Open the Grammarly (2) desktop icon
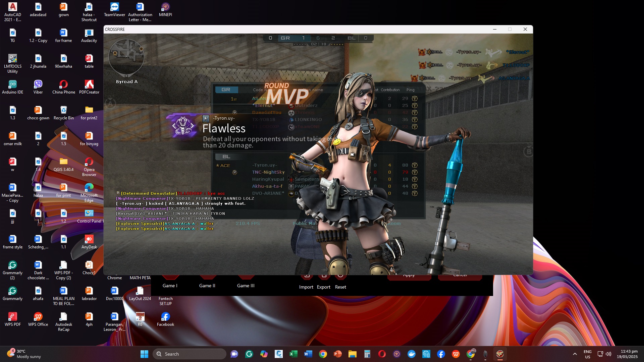 pos(12,270)
